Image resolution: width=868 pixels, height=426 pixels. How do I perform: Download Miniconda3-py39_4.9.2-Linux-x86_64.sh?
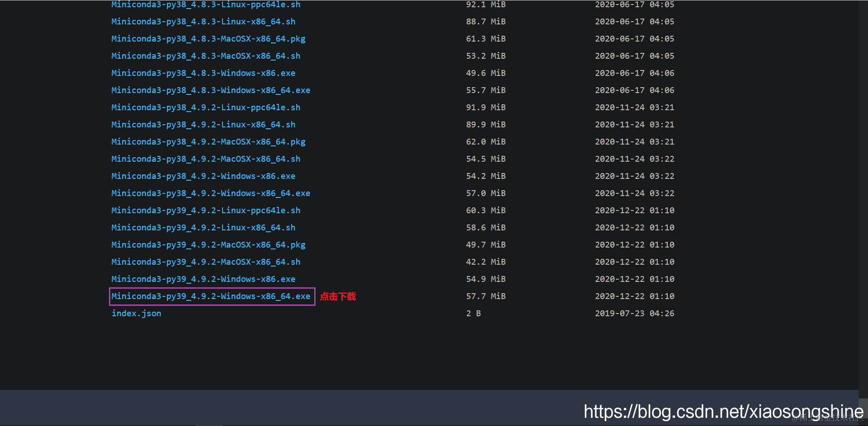[x=203, y=228]
